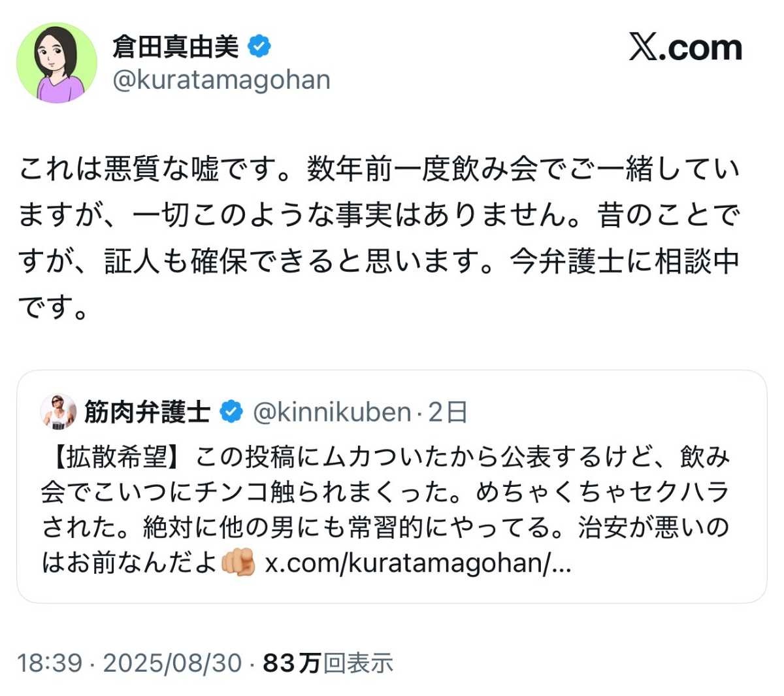Click the 2025/08/30 post date

tap(172, 663)
